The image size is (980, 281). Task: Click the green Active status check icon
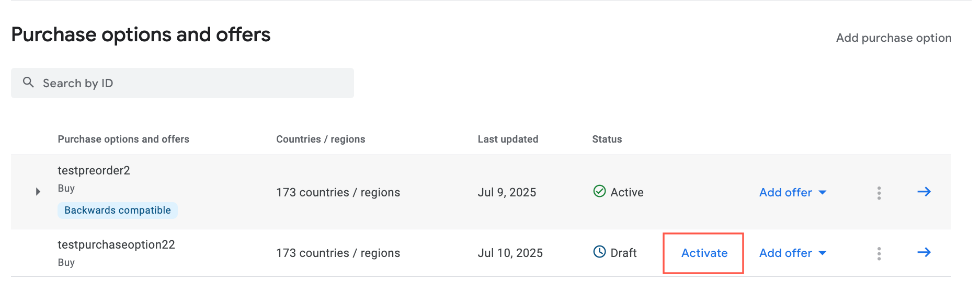599,191
